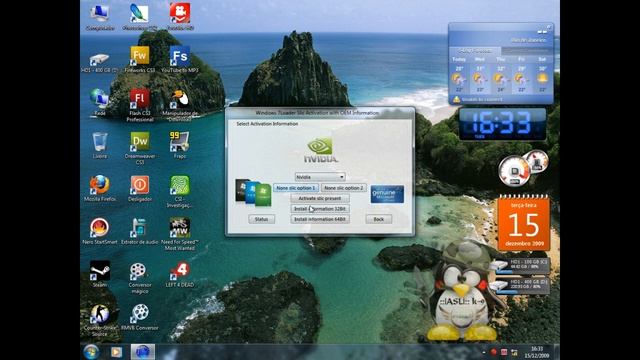Click Activate slic present button
640x360 pixels.
(x=320, y=198)
